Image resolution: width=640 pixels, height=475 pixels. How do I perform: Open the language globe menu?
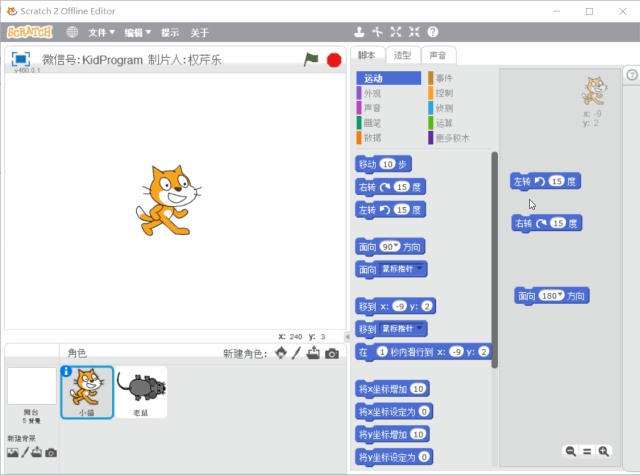coord(72,32)
